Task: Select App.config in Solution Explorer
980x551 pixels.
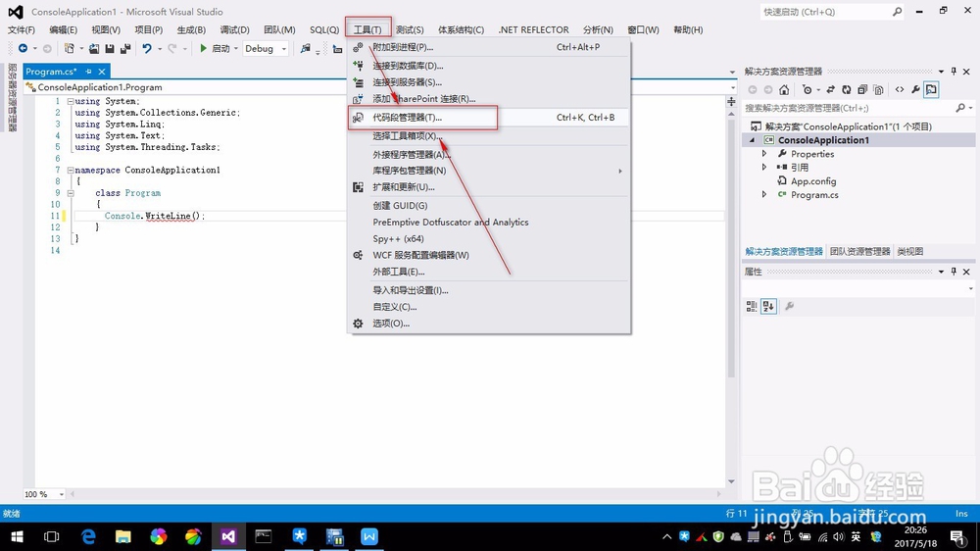Action: (813, 180)
